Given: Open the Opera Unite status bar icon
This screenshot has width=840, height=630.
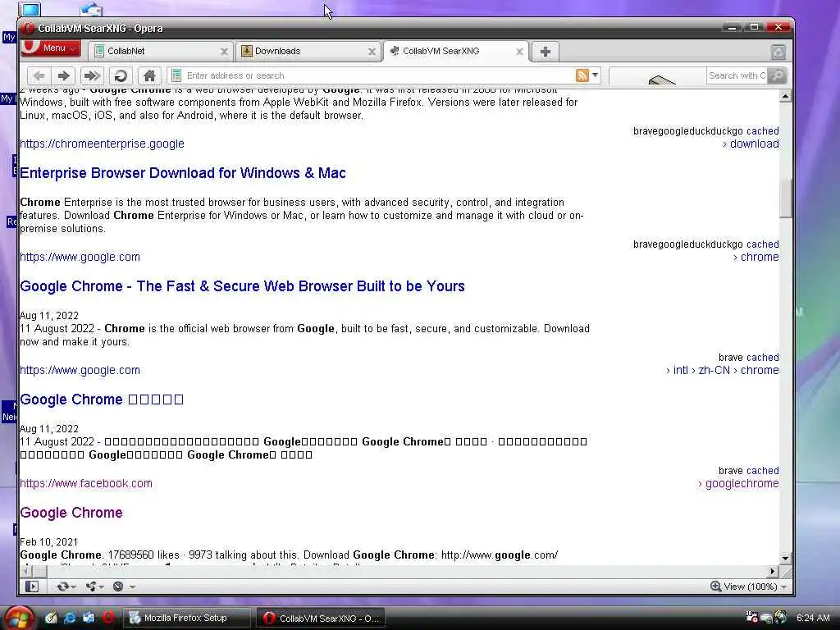Looking at the screenshot, I should click(90, 587).
